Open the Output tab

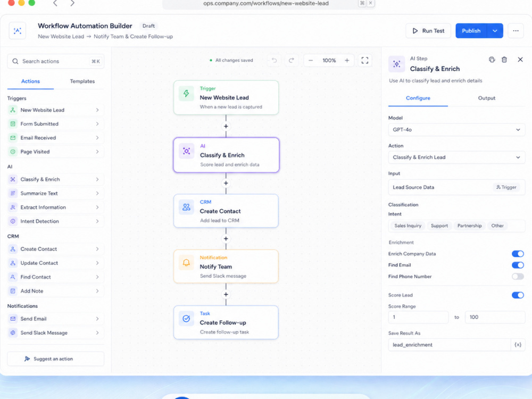click(487, 98)
